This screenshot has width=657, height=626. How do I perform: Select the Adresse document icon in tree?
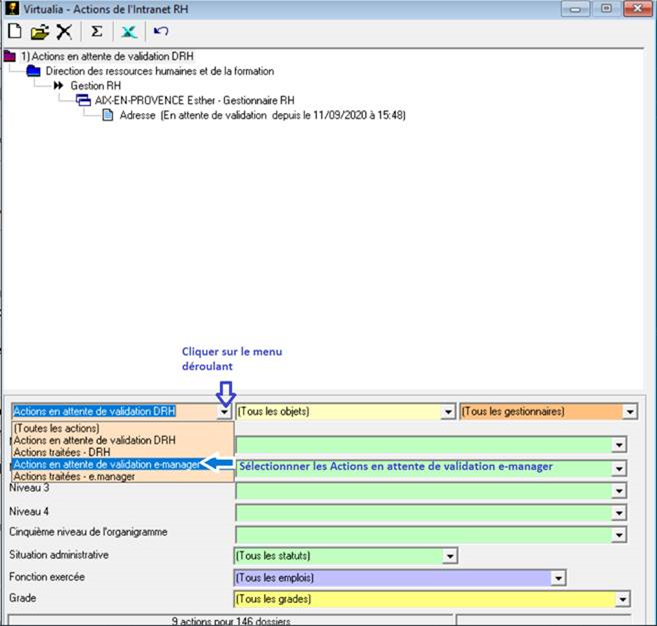pyautogui.click(x=108, y=115)
